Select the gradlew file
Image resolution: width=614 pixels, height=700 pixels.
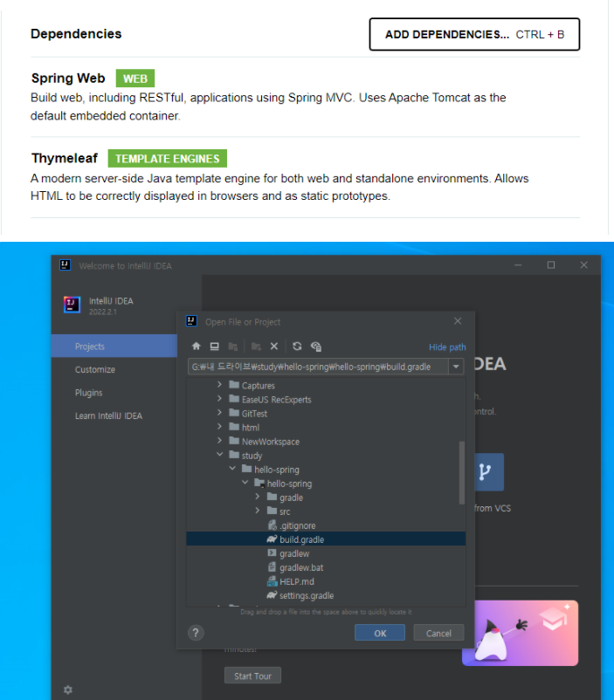pos(326,553)
